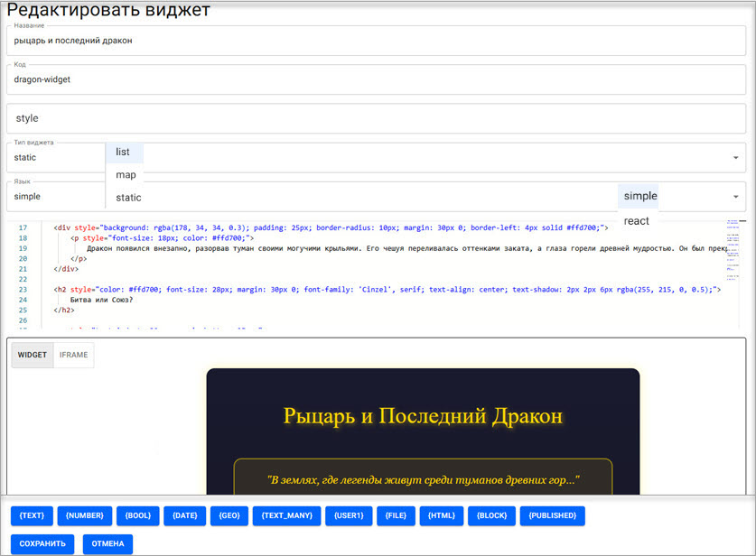This screenshot has width=756, height=556.
Task: Click the СОХРАНИТЬ save button
Action: coord(42,544)
